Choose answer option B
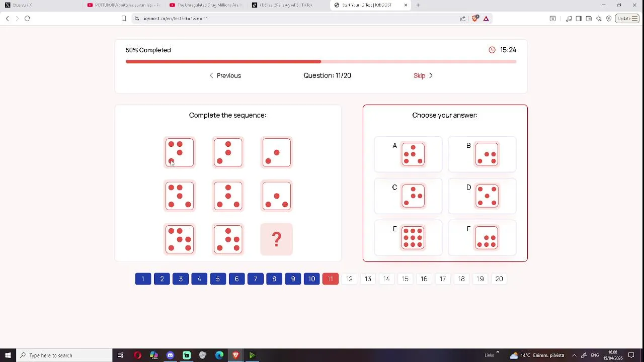The image size is (644, 362). (x=482, y=154)
